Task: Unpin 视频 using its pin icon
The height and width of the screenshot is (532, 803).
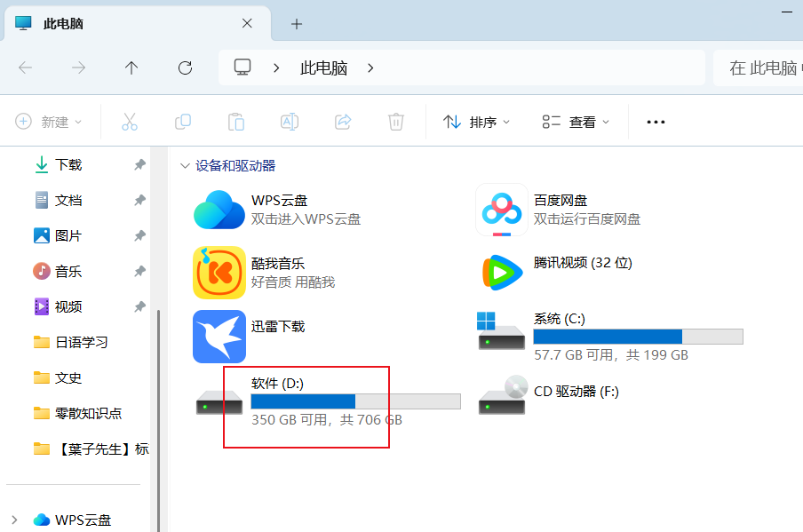Action: 139,306
